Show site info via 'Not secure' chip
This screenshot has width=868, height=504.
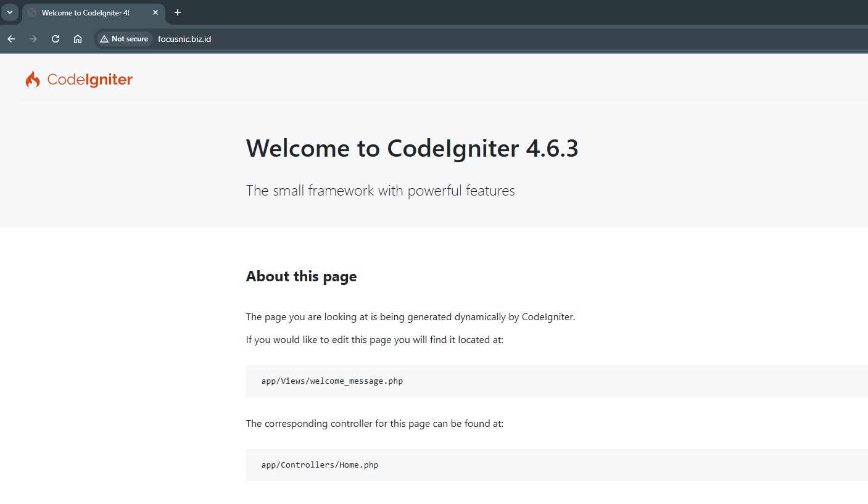[124, 39]
